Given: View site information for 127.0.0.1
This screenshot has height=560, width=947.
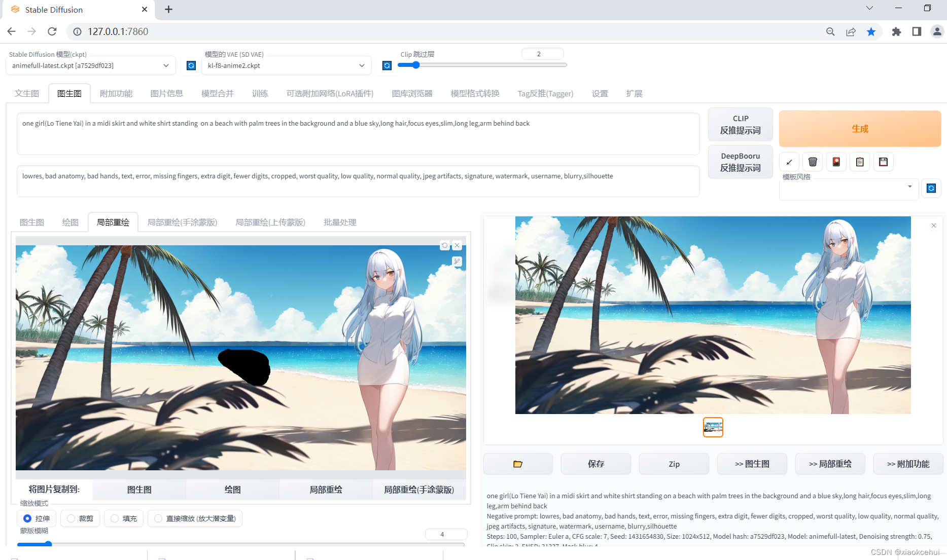Looking at the screenshot, I should (77, 31).
